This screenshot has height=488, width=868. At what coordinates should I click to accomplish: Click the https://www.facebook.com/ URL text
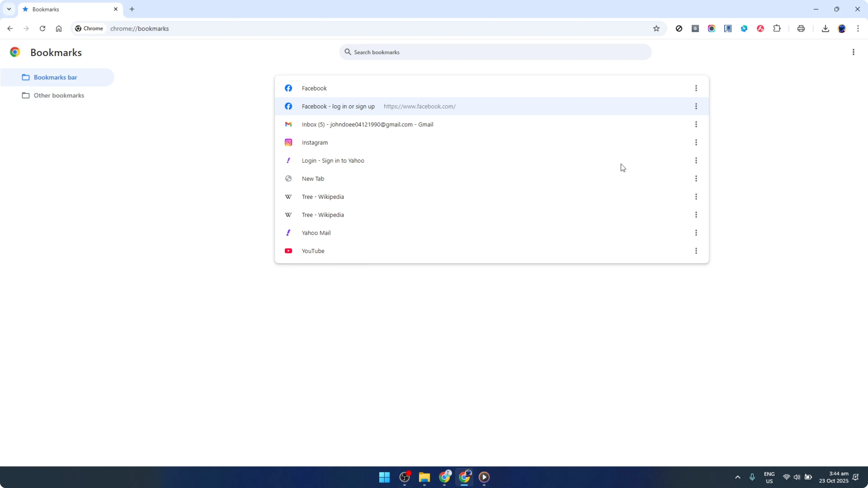(x=420, y=106)
